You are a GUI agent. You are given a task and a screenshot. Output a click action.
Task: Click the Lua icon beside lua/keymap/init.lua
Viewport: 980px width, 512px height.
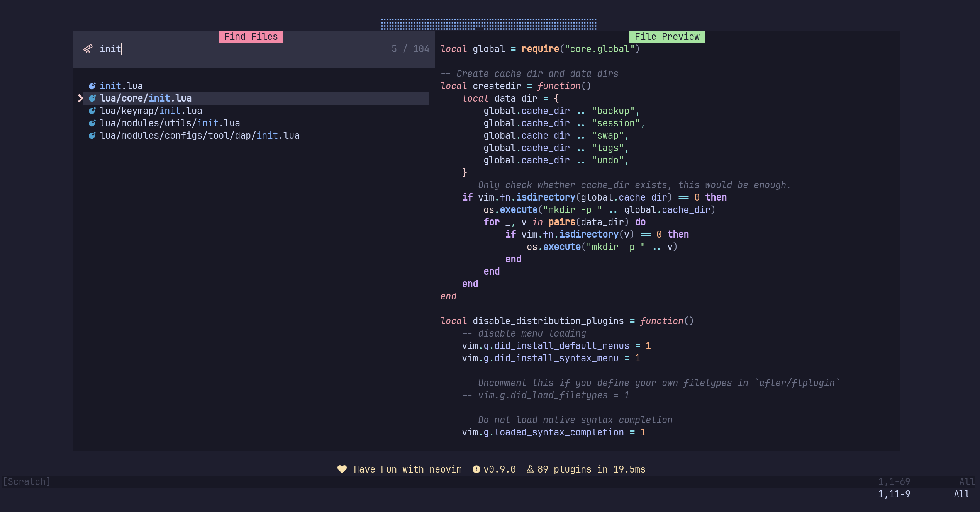tap(92, 111)
